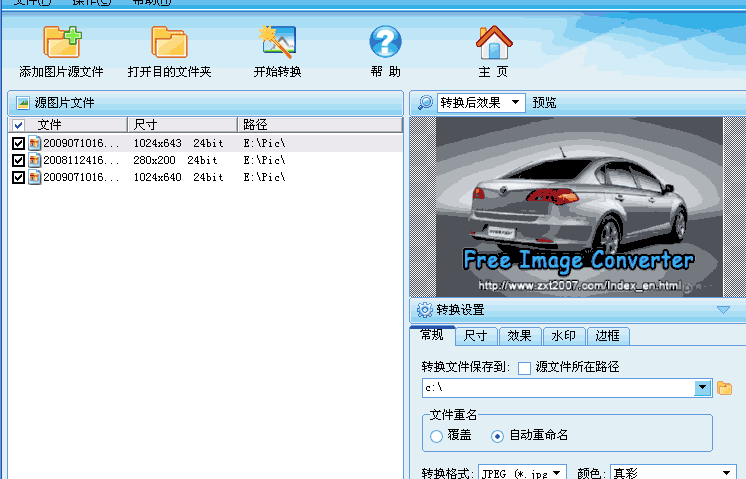Screen dimensions: 746x479
Task: Select the Overwrite (覆盖) radio button
Action: pos(436,436)
